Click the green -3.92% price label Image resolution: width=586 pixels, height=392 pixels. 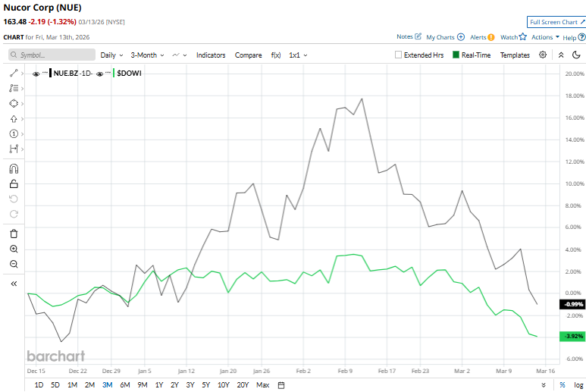pos(572,337)
